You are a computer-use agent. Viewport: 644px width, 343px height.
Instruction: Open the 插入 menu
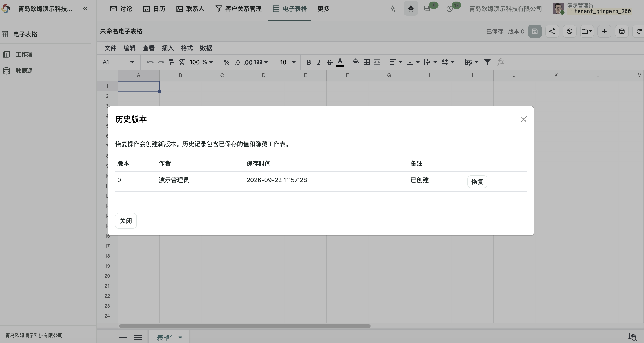coord(167,48)
